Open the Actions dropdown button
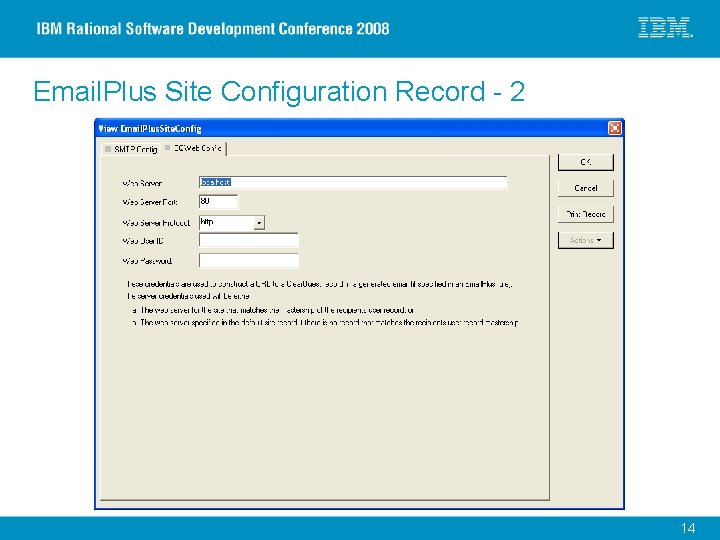Image resolution: width=720 pixels, height=540 pixels. coord(585,240)
